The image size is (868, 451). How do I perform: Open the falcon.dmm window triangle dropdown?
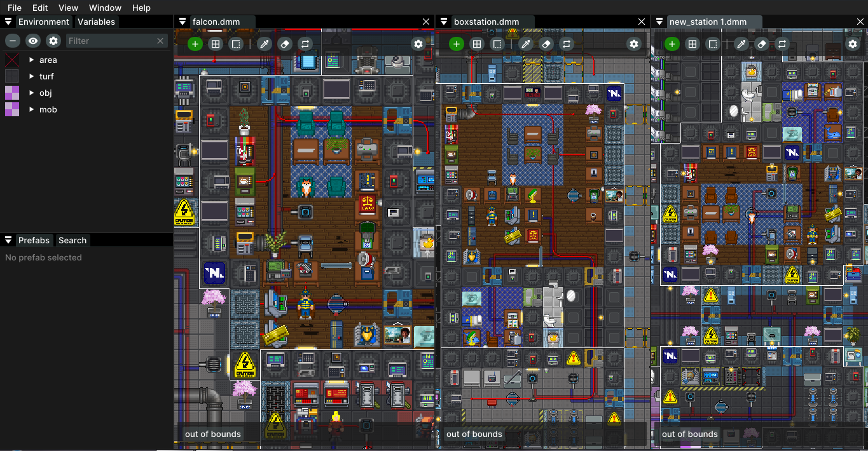tap(183, 22)
